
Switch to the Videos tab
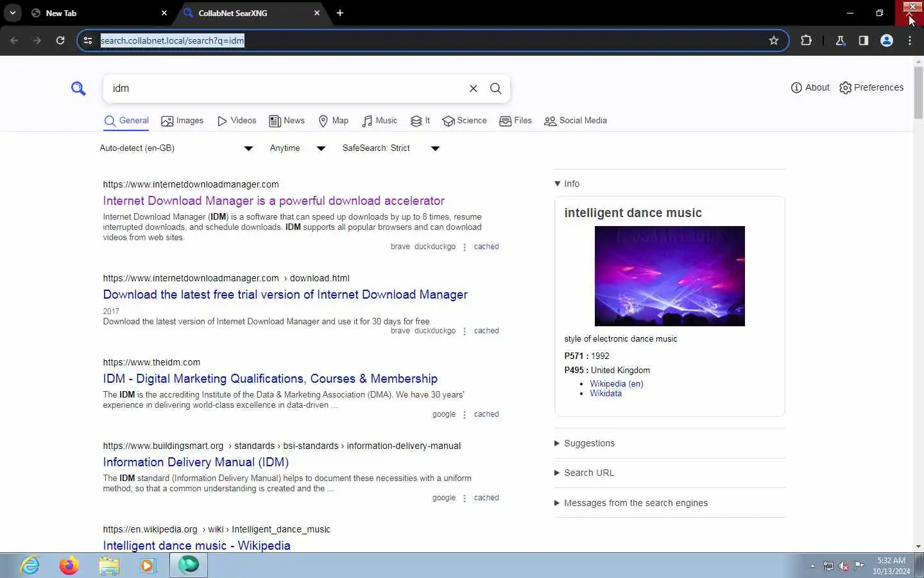pyautogui.click(x=237, y=121)
